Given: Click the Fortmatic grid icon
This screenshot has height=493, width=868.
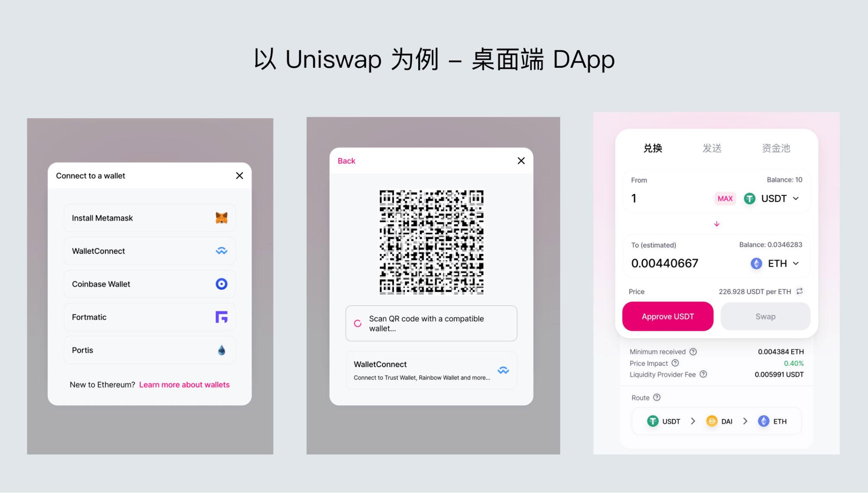Looking at the screenshot, I should pyautogui.click(x=222, y=317).
